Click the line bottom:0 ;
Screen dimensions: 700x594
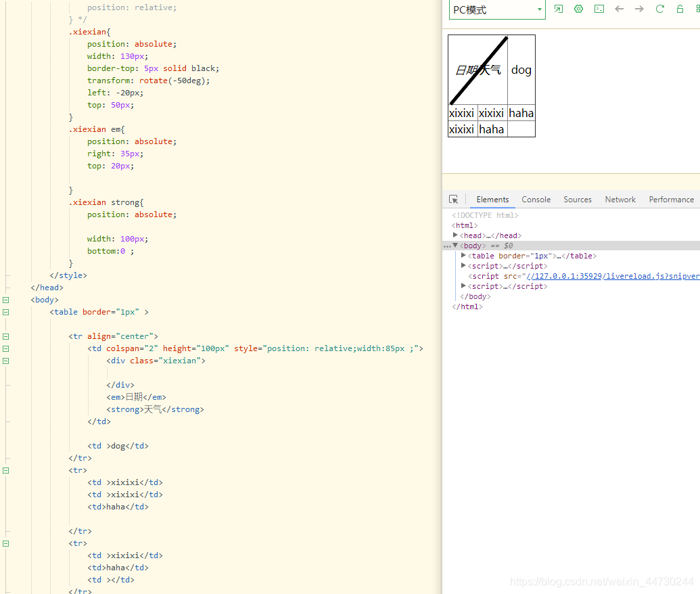[110, 251]
